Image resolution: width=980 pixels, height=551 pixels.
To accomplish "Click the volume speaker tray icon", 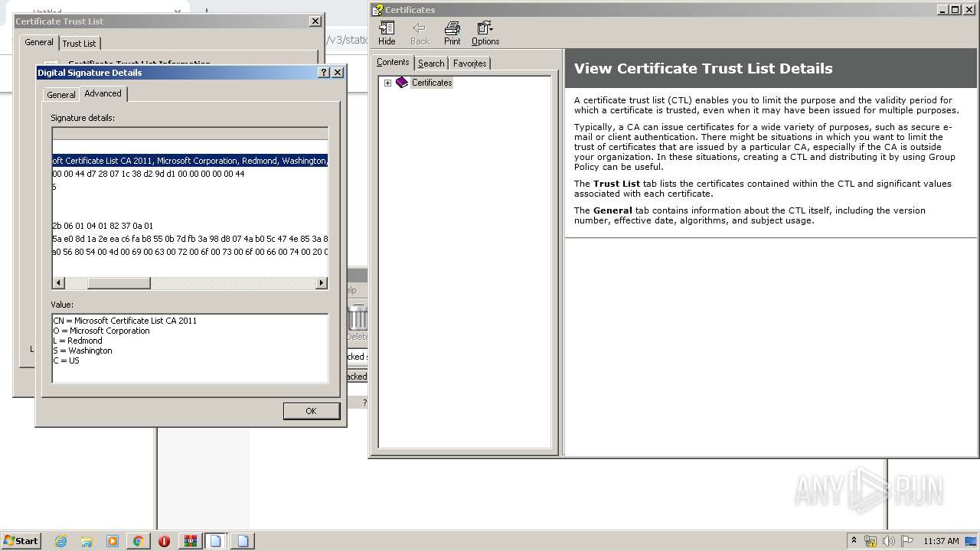I will click(x=889, y=541).
